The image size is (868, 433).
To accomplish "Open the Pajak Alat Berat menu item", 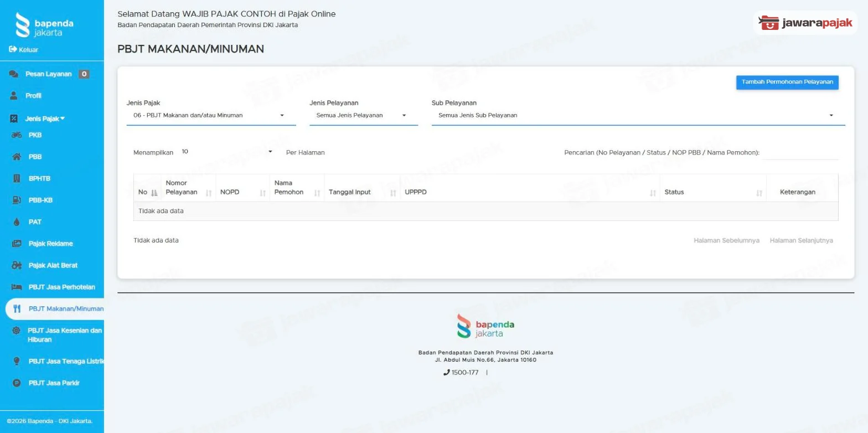I will 53,265.
